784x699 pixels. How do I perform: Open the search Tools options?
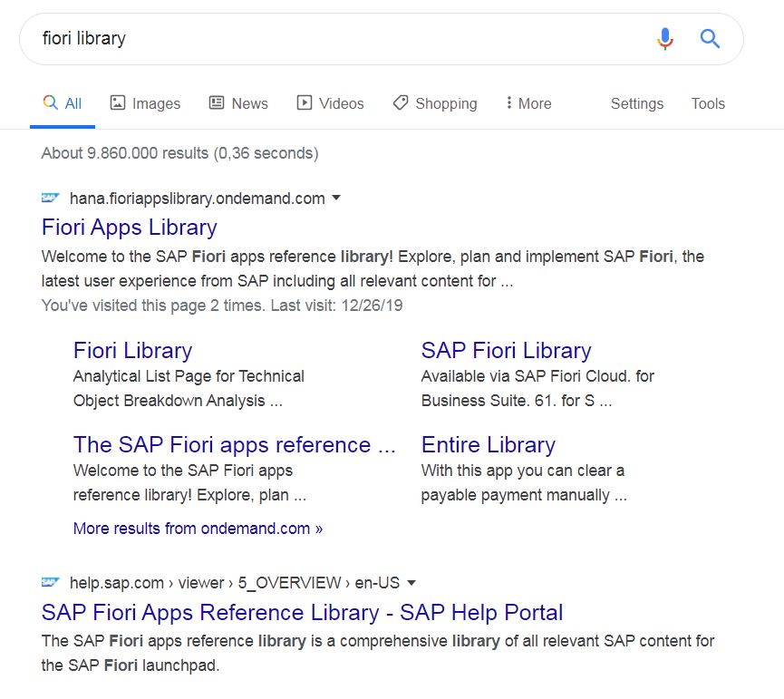point(708,103)
